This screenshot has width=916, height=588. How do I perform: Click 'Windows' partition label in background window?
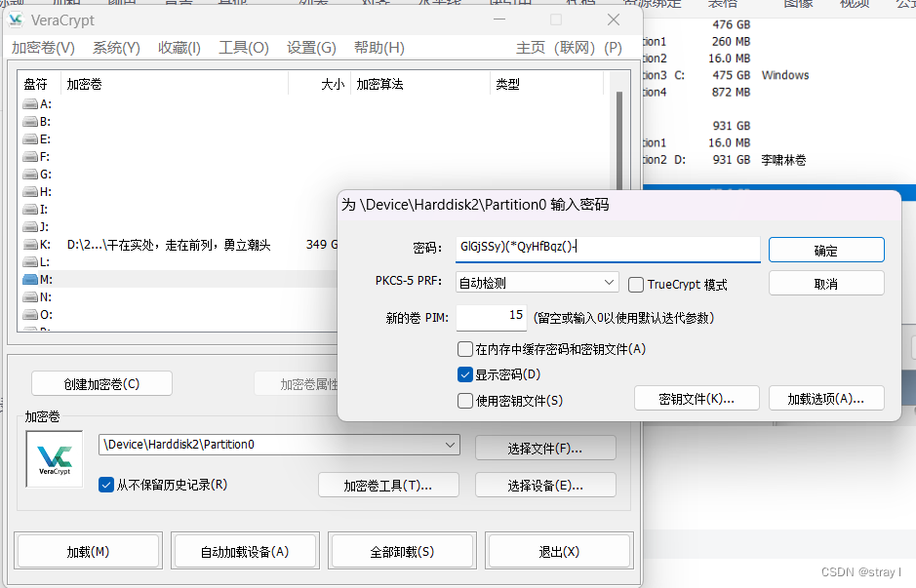(785, 75)
